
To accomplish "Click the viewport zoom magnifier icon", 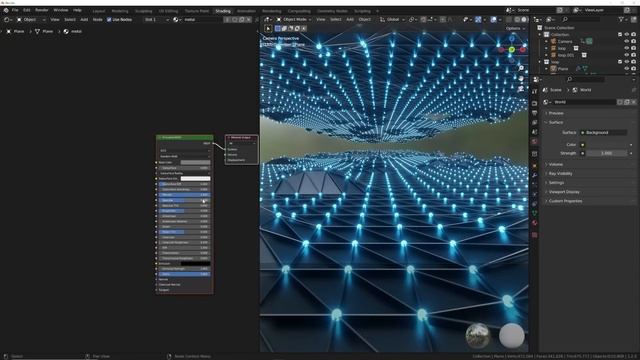I will (x=521, y=68).
